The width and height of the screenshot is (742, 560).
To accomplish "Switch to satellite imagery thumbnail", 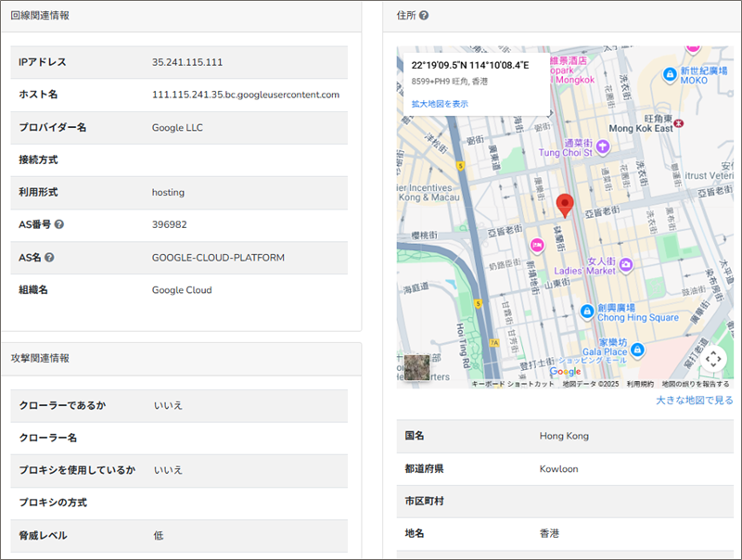I will tap(417, 368).
